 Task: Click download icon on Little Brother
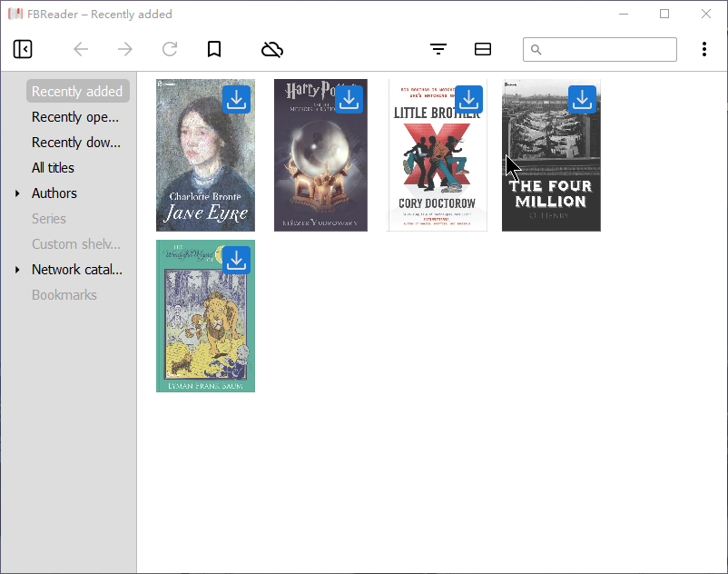click(468, 99)
